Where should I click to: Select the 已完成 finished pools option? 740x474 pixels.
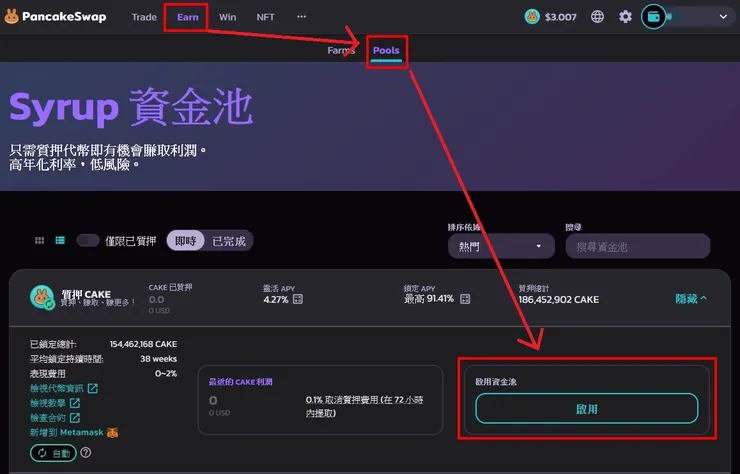pyautogui.click(x=229, y=241)
